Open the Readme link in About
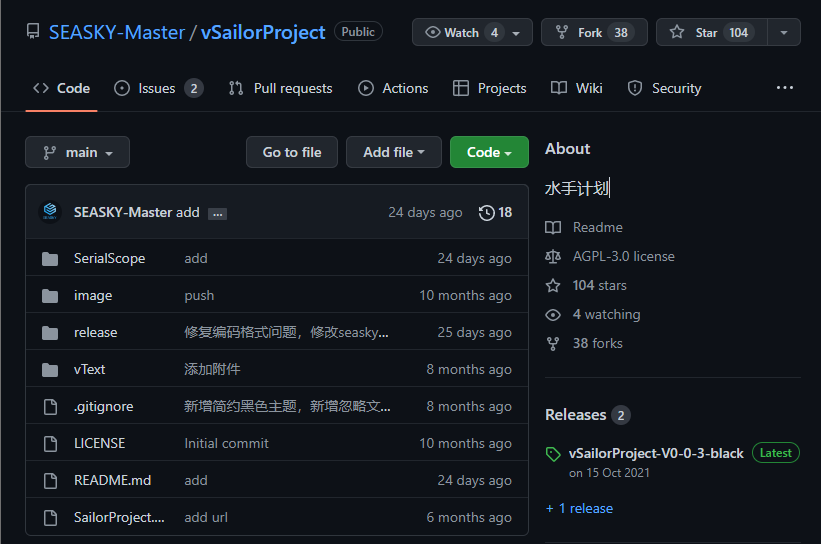The height and width of the screenshot is (544, 821). (597, 228)
